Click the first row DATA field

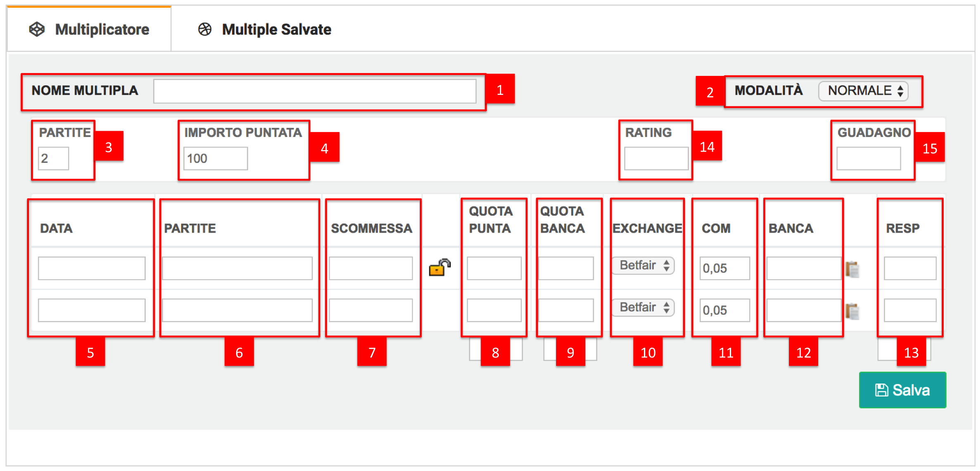point(92,268)
